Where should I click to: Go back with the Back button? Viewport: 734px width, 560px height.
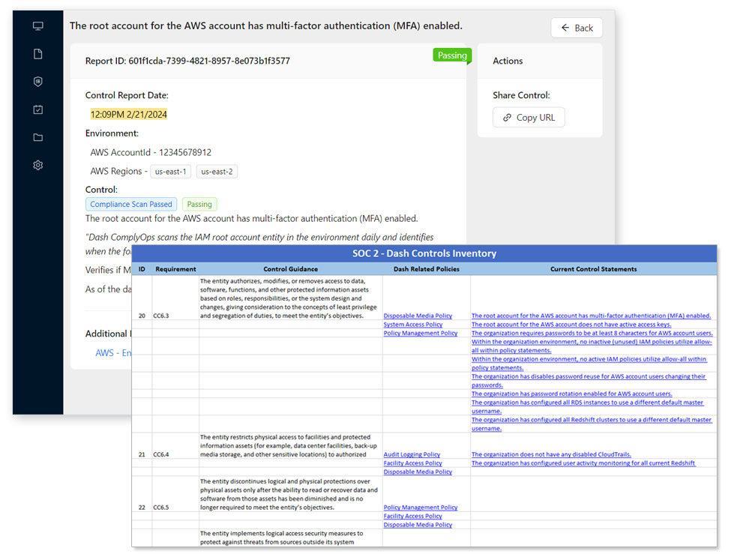pos(577,28)
